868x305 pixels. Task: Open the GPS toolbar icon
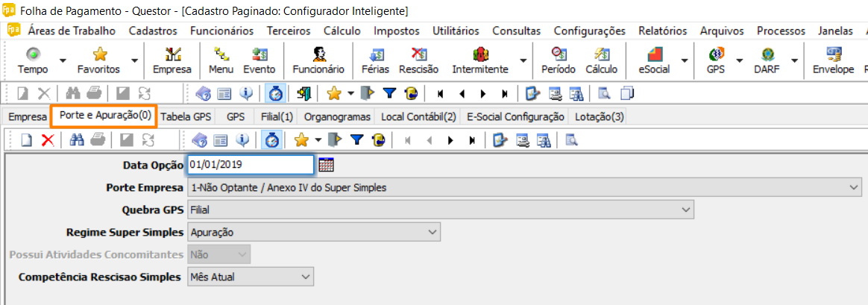(715, 60)
